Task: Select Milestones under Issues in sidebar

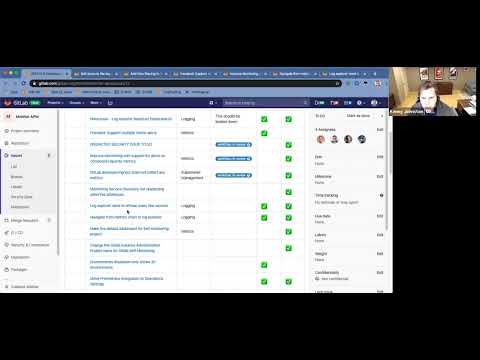Action: [20, 207]
